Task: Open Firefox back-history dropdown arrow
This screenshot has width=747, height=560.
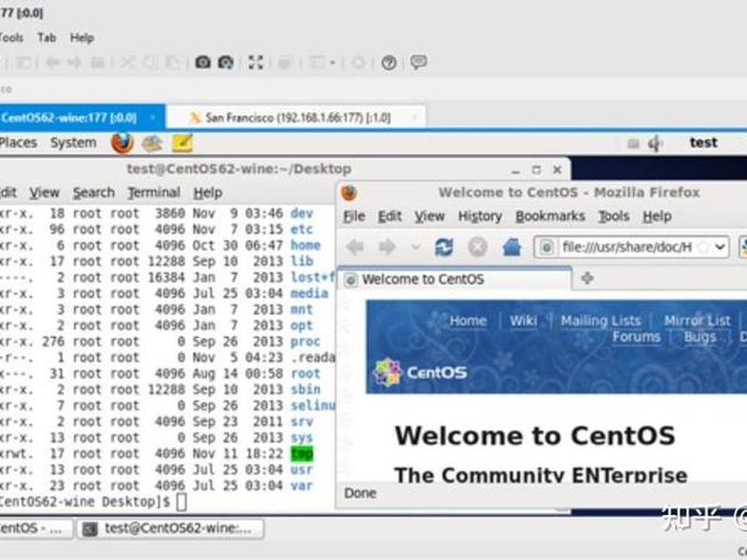Action: tap(416, 247)
